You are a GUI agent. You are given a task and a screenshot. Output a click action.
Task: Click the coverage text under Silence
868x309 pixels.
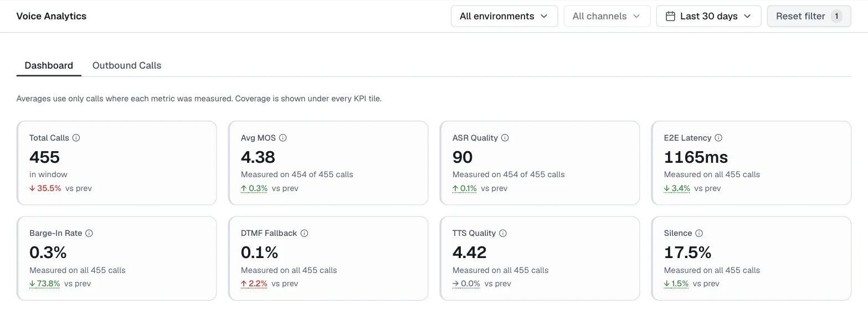pos(712,270)
